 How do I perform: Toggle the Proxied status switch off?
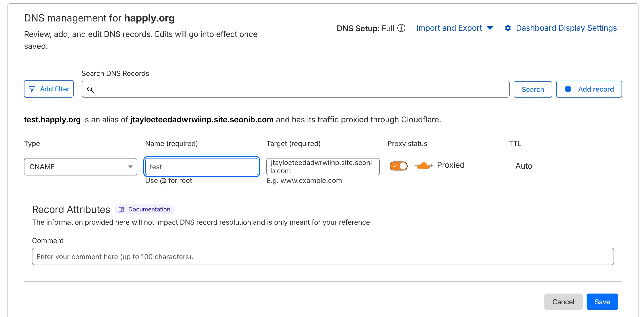(398, 166)
